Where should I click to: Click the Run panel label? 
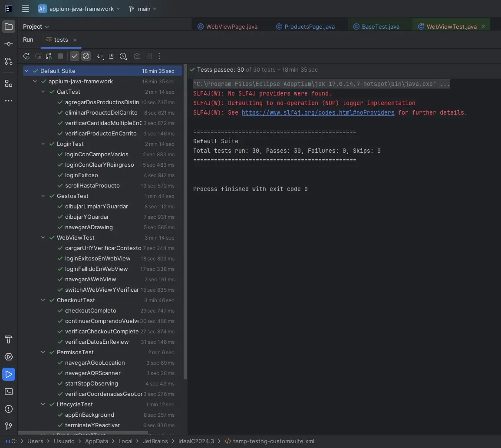coord(28,40)
